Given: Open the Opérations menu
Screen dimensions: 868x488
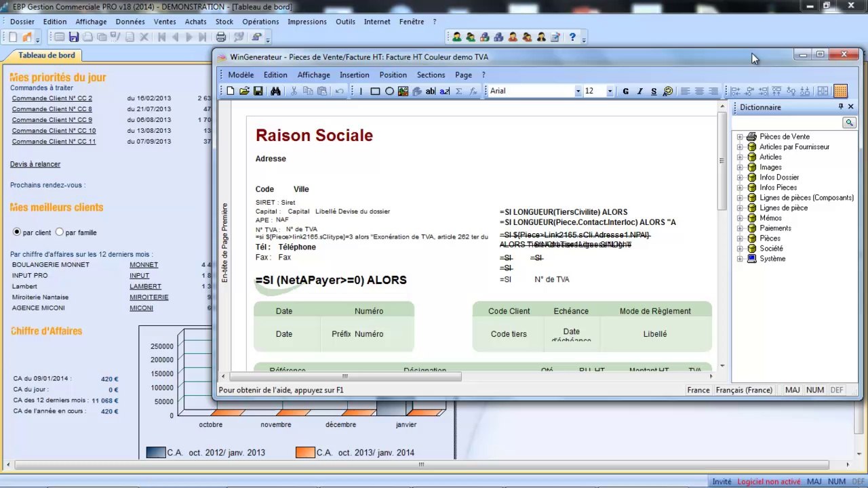Looking at the screenshot, I should 260,22.
